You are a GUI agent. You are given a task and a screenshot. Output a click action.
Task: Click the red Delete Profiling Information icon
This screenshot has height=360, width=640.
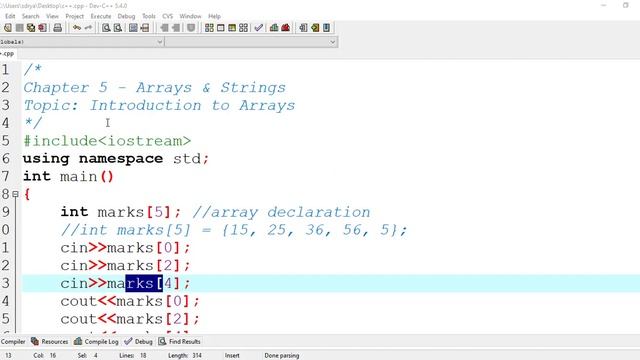(285, 28)
